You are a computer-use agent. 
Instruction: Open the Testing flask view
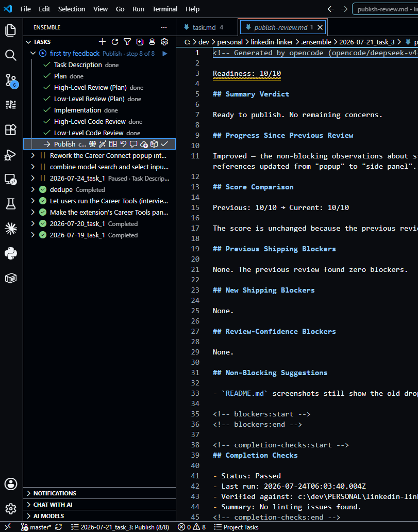(11, 204)
